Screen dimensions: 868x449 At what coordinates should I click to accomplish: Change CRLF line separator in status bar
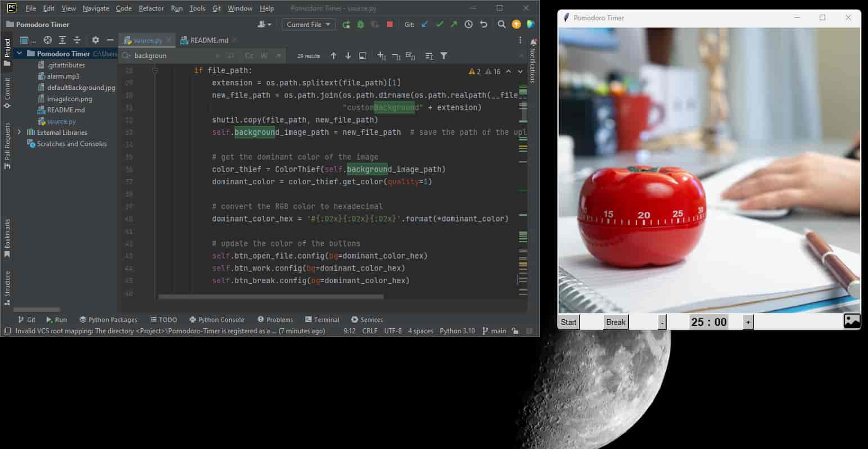(370, 331)
